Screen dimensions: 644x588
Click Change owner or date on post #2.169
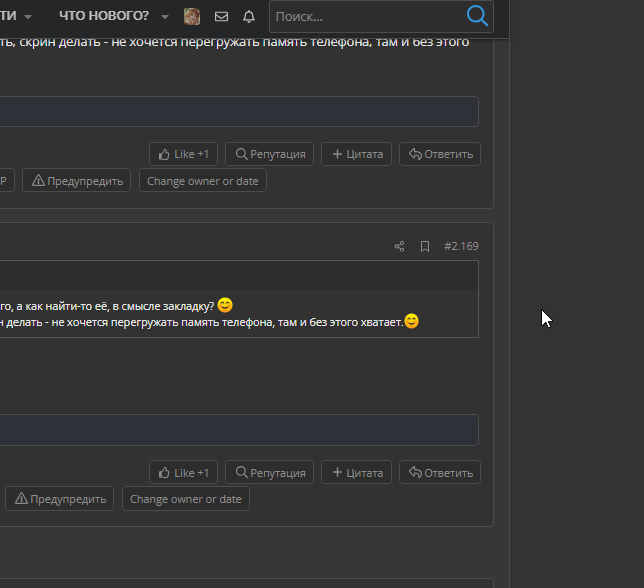[x=186, y=498]
